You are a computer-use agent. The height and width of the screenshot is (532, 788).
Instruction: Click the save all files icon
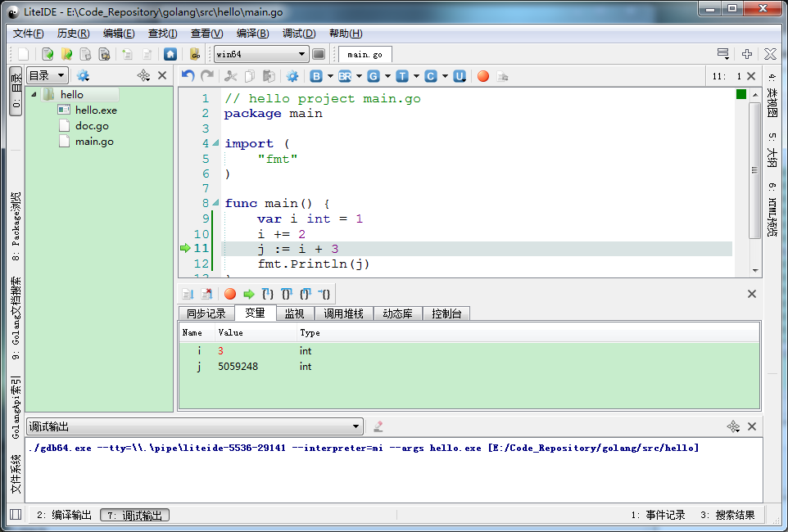click(104, 54)
